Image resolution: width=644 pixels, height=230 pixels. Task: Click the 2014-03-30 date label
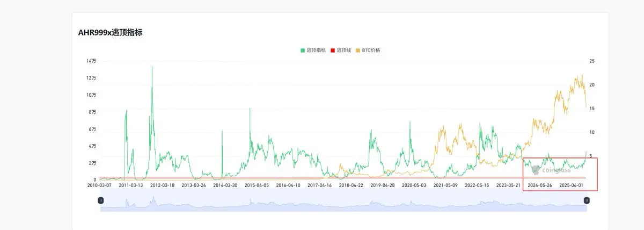[225, 185]
